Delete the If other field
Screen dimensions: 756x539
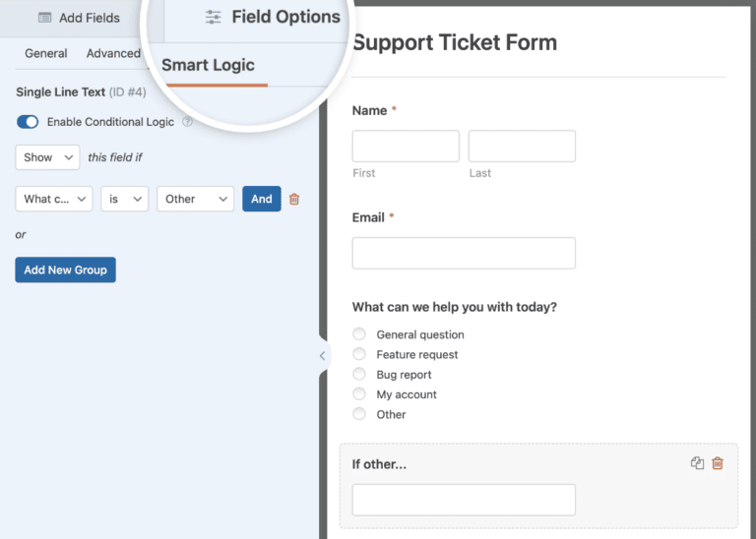coord(718,463)
